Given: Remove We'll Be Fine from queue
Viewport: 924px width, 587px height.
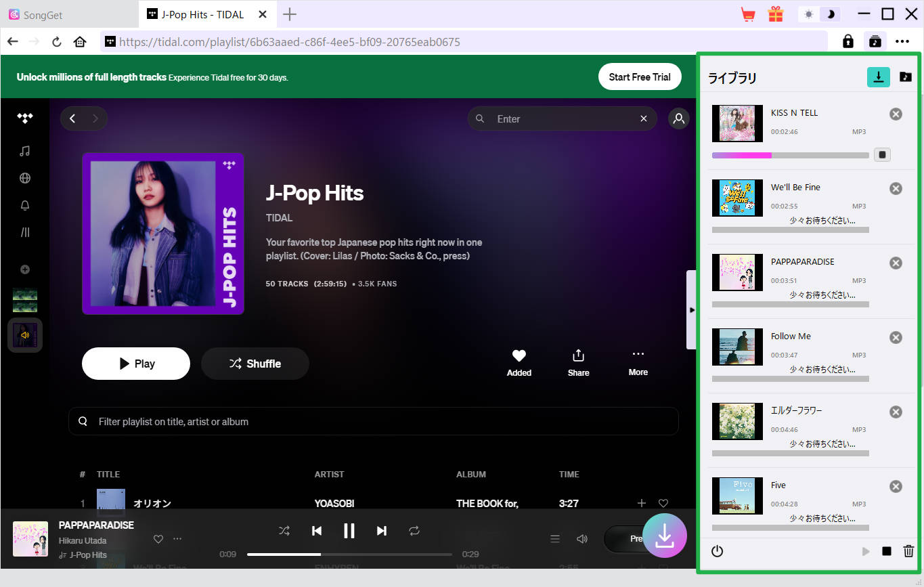Looking at the screenshot, I should pyautogui.click(x=896, y=188).
